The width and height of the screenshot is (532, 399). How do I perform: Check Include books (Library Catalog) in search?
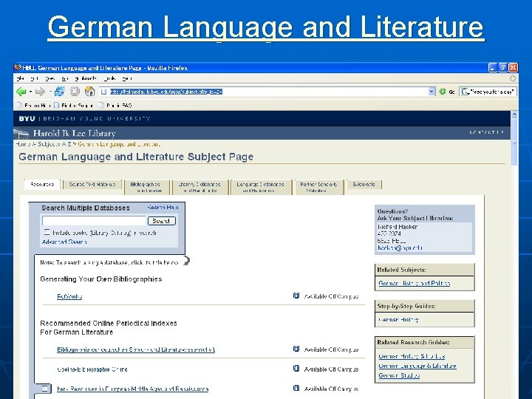pos(47,233)
